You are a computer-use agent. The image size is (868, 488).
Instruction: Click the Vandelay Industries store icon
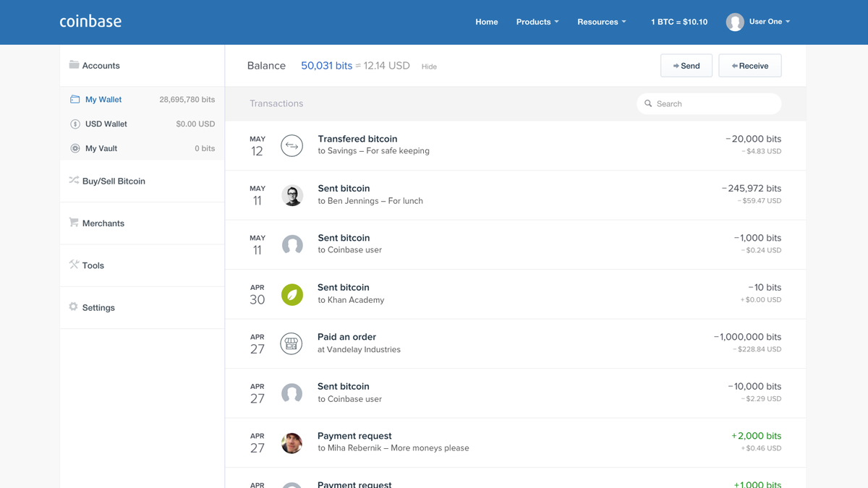click(x=292, y=344)
